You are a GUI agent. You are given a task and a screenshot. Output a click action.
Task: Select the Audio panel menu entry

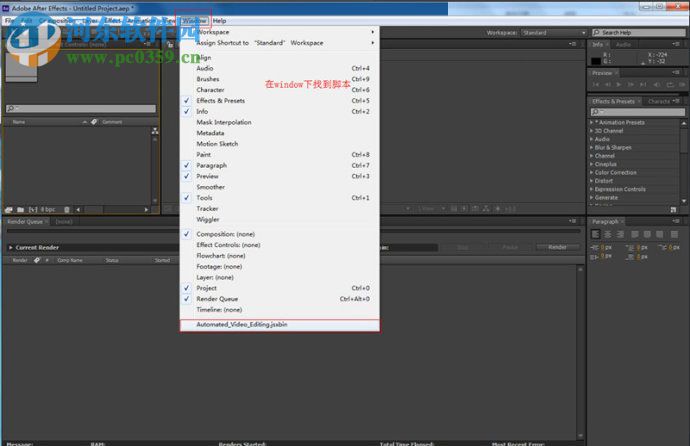coord(280,68)
